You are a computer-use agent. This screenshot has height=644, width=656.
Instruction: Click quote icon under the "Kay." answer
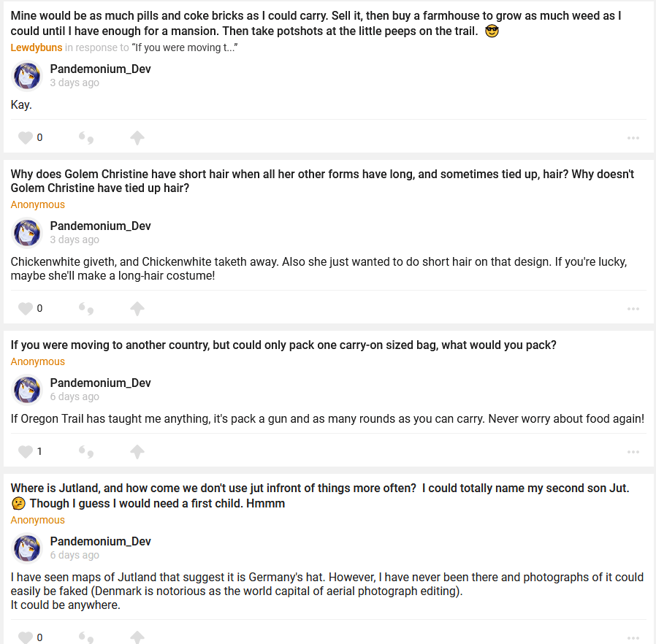pyautogui.click(x=86, y=137)
